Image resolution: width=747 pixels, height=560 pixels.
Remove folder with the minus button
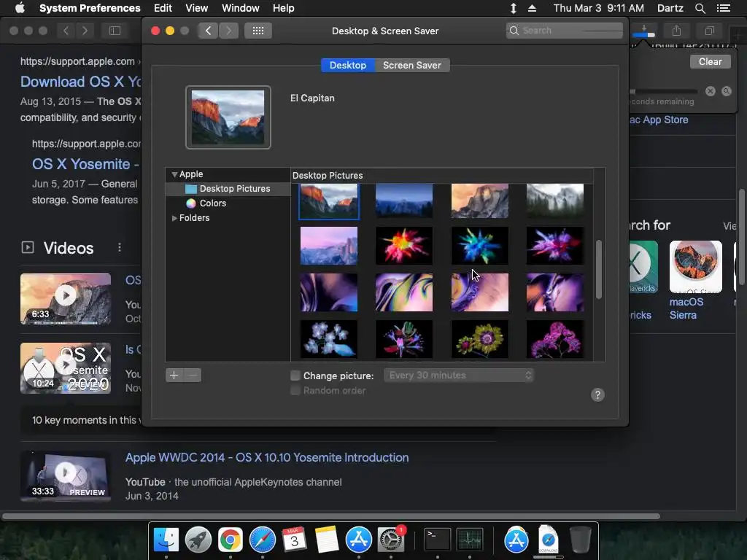[193, 376]
